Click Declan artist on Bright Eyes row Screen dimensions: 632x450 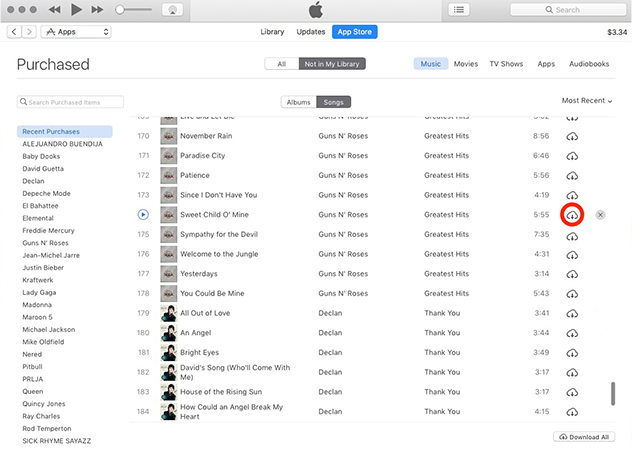coord(330,352)
